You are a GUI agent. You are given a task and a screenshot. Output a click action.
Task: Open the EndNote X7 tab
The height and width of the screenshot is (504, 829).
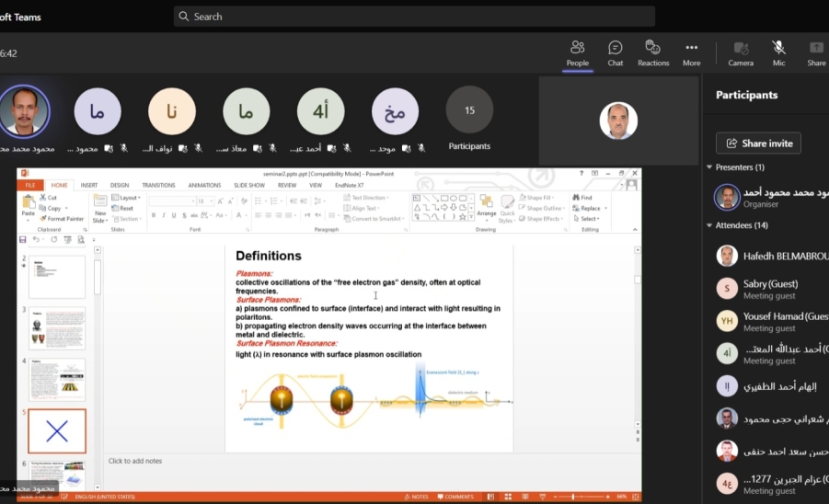pyautogui.click(x=350, y=186)
